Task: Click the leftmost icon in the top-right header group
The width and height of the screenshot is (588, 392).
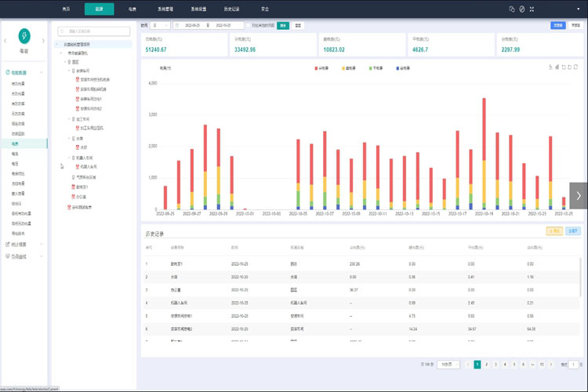Action: point(511,9)
